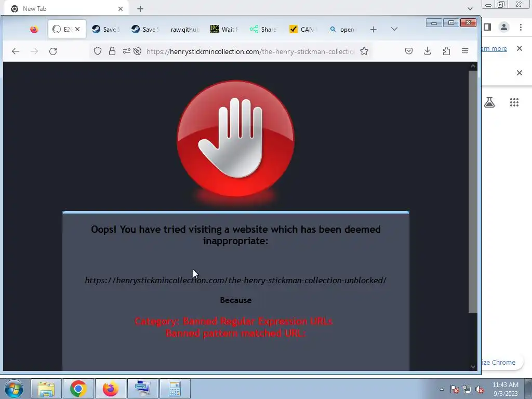This screenshot has height=399, width=532.
Task: Close Chrome's New Tab tab
Action: 121,9
